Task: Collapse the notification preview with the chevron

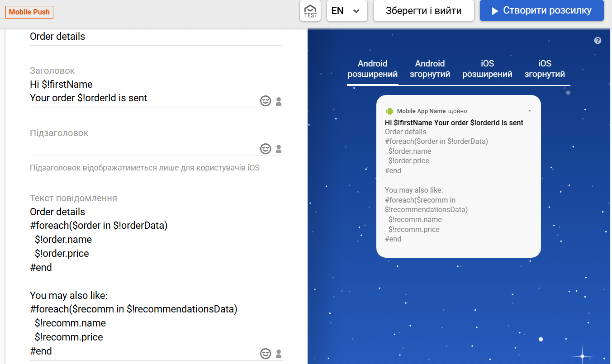Action: point(530,111)
